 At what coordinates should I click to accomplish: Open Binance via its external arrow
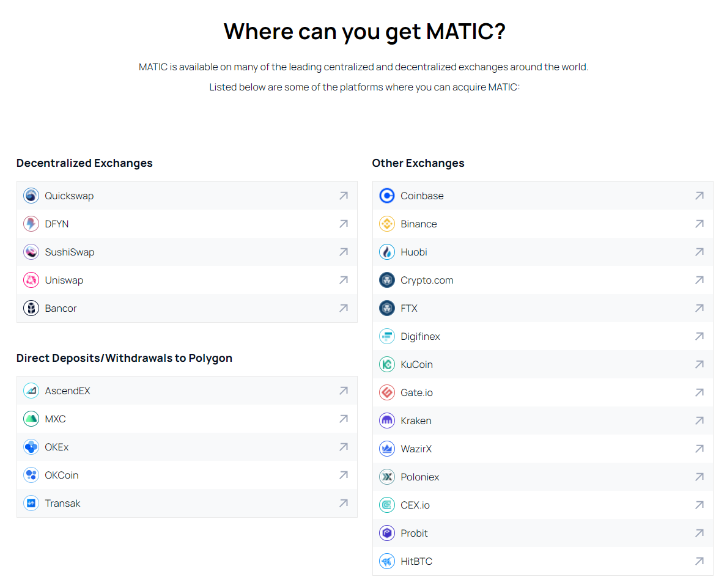click(699, 224)
